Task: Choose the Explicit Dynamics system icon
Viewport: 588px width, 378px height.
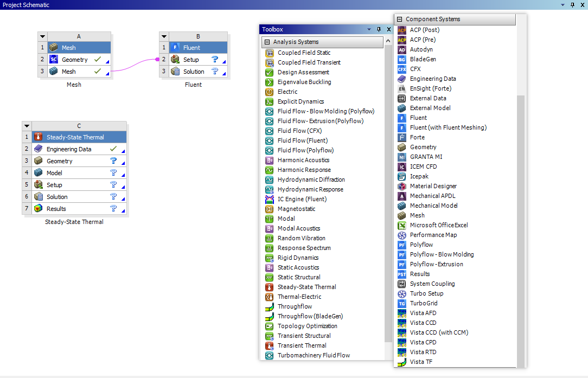Action: 269,101
